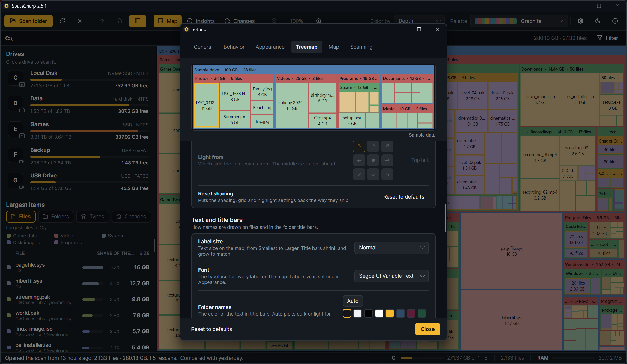Click pagefile.sys block in the treemap
This screenshot has height=364, width=627.
click(511, 251)
